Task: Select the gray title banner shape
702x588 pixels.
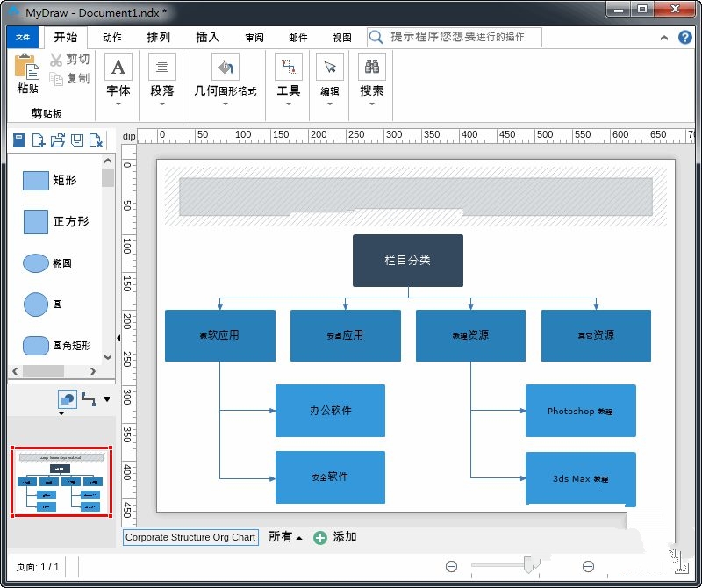Action: (415, 197)
